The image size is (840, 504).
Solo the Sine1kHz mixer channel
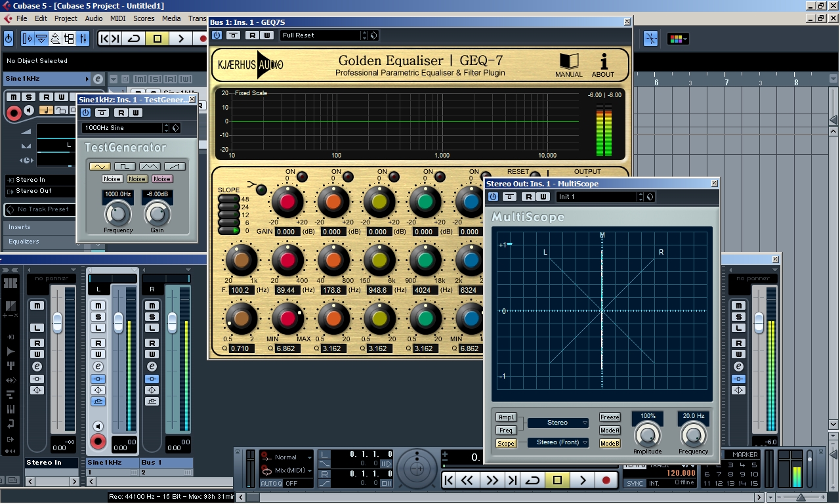click(x=98, y=317)
